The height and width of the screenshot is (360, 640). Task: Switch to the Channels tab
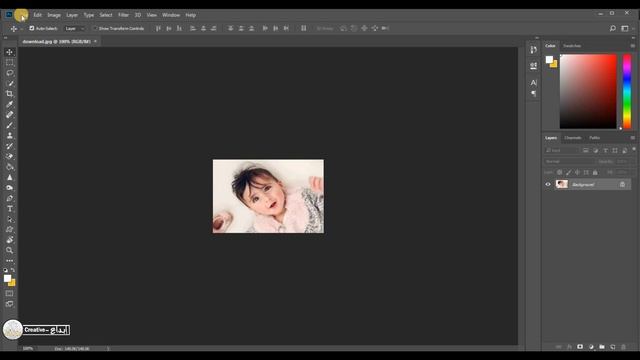pos(573,138)
